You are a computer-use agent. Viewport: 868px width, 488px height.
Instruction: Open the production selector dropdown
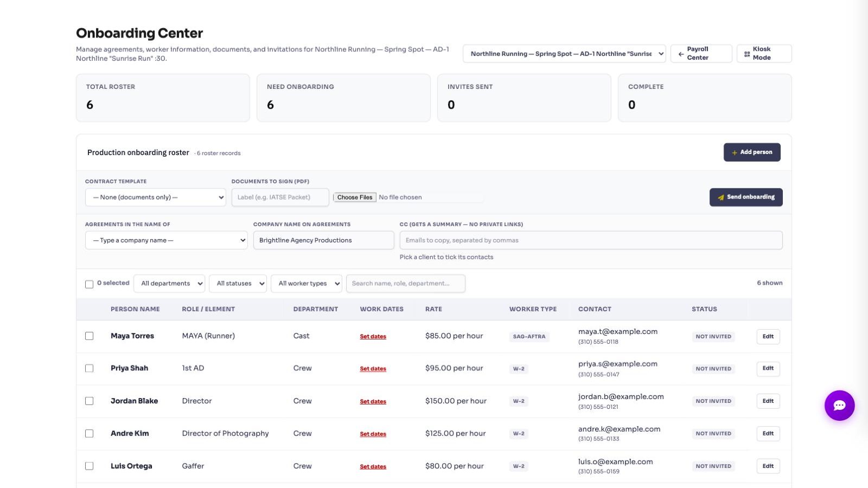pyautogui.click(x=564, y=54)
